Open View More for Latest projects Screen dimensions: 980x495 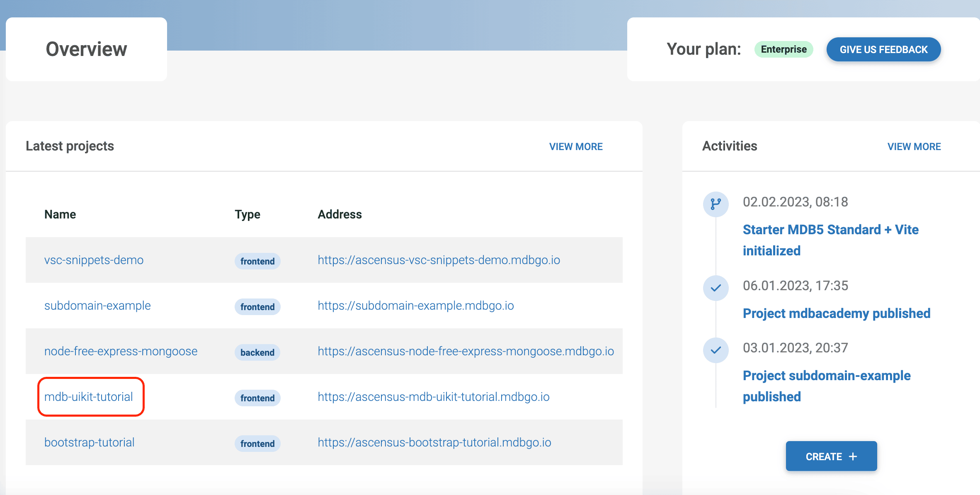coord(575,146)
